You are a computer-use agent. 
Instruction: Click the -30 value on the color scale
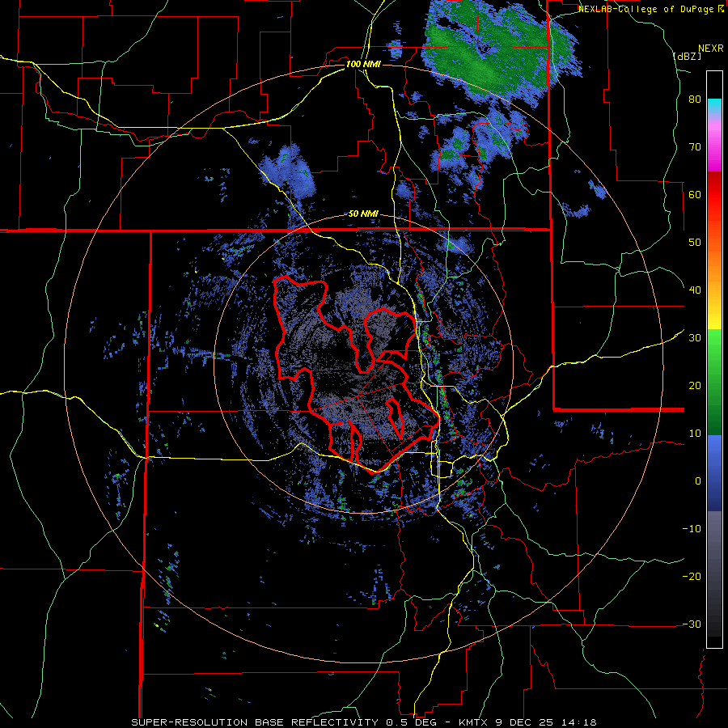pos(692,624)
